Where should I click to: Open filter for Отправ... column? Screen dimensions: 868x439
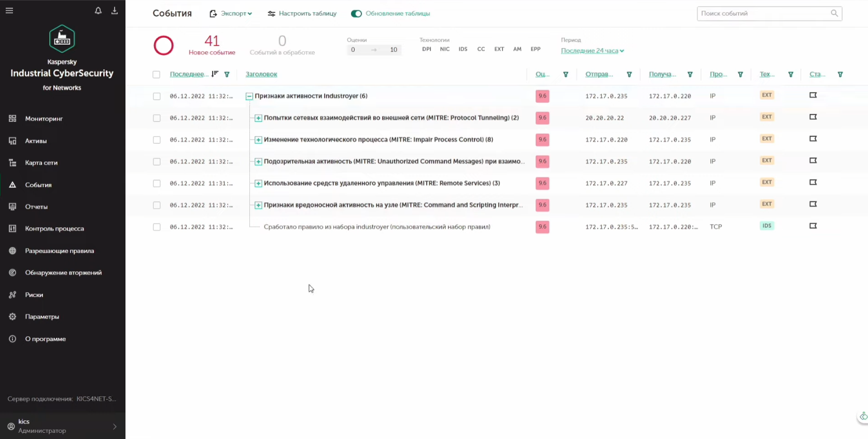[x=629, y=75]
